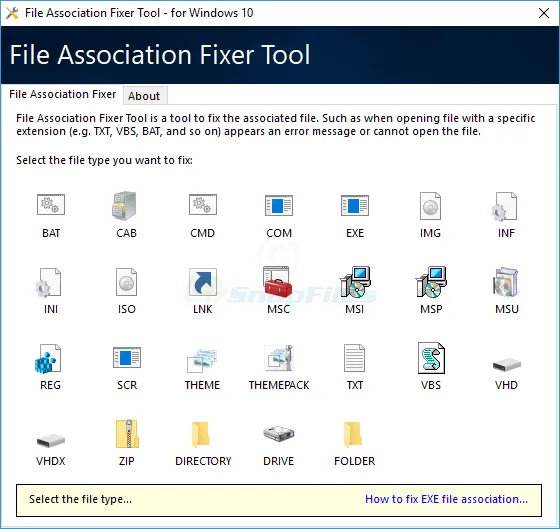Select the DRIVE hard disk icon
The height and width of the screenshot is (529, 560).
279,434
